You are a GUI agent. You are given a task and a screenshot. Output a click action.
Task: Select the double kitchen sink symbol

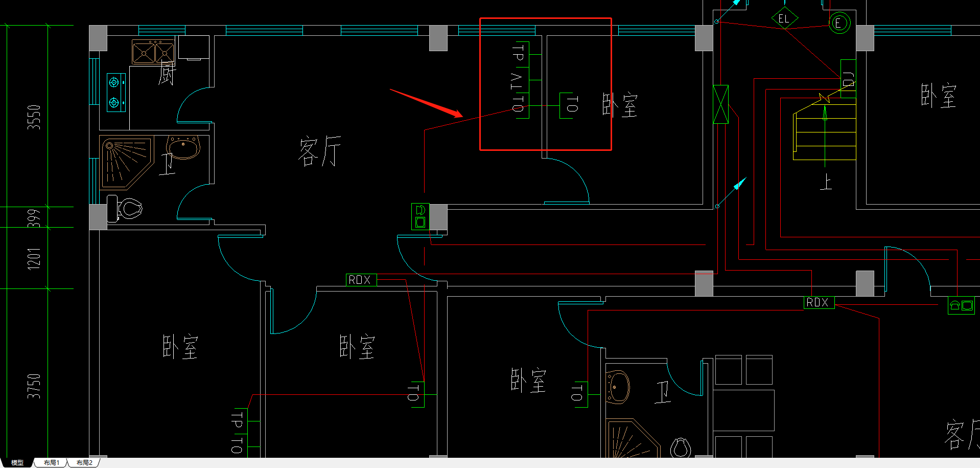pos(153,52)
